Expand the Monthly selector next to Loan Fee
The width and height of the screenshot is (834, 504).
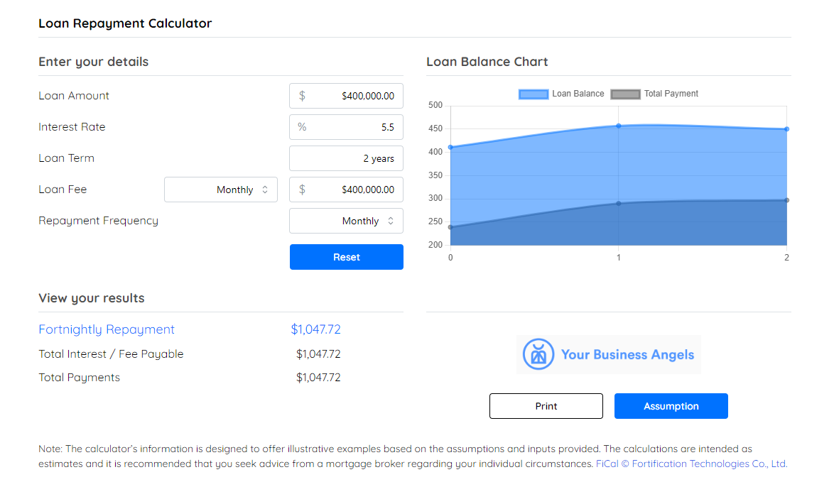click(220, 190)
